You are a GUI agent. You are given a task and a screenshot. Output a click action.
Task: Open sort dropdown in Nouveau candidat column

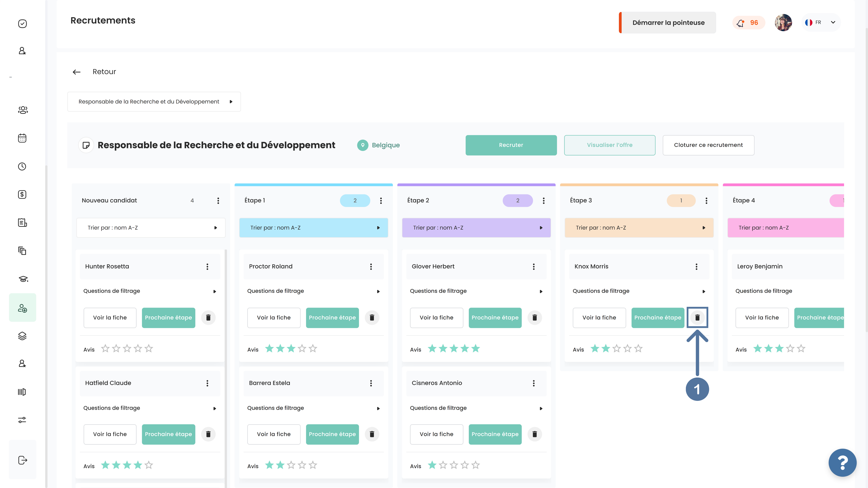(x=151, y=228)
